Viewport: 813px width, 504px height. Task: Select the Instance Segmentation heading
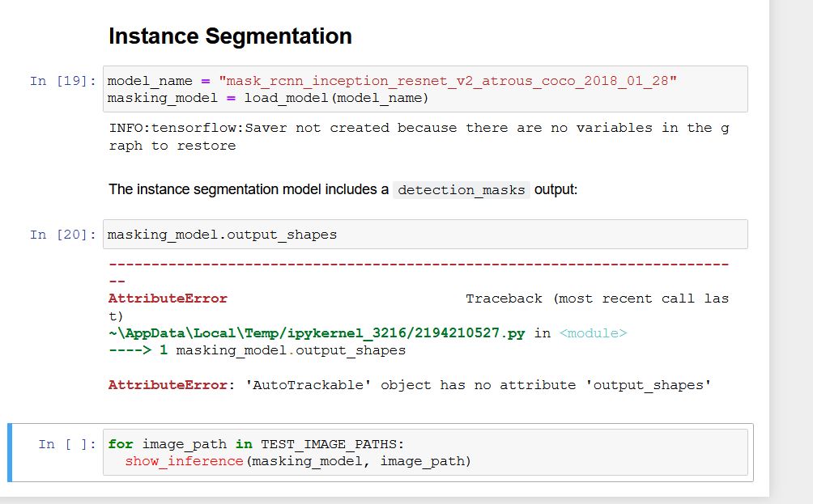(x=230, y=36)
